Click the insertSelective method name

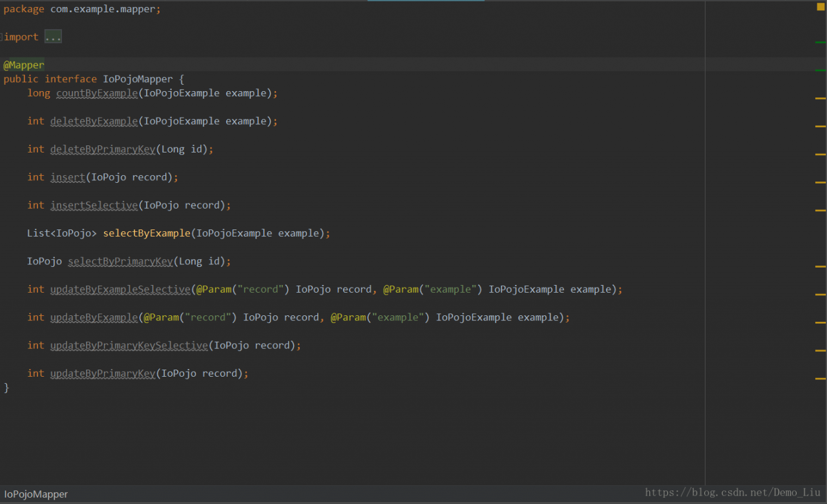(x=94, y=205)
